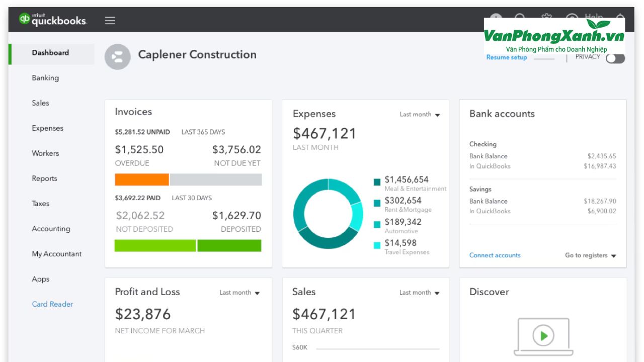Click the setup progress bar
This screenshot has height=362, width=644.
(544, 59)
